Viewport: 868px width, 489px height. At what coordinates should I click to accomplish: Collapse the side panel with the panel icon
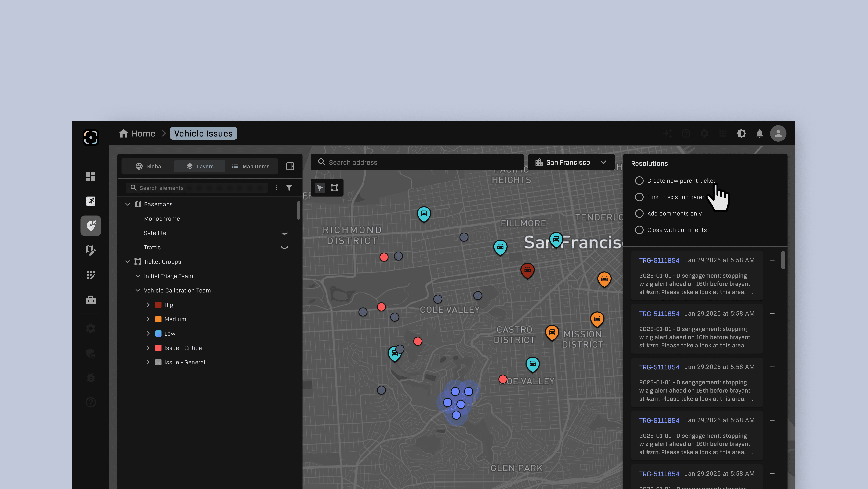(290, 166)
